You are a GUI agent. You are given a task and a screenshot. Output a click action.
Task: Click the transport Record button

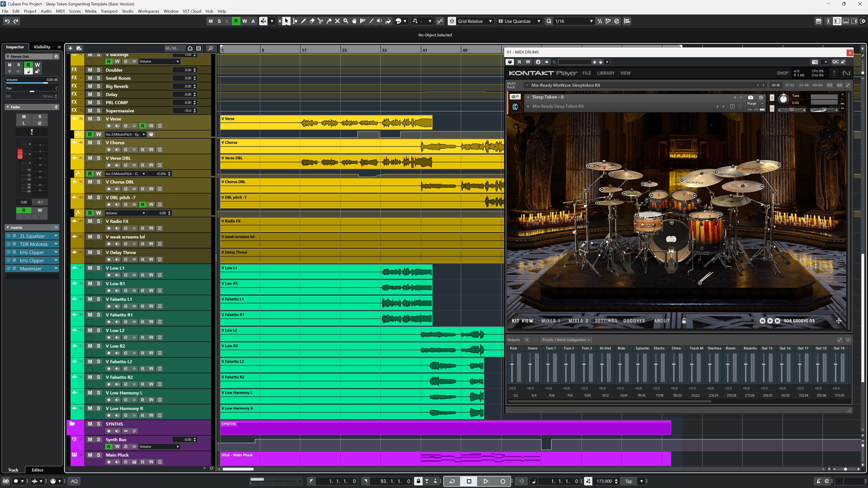pyautogui.click(x=503, y=481)
